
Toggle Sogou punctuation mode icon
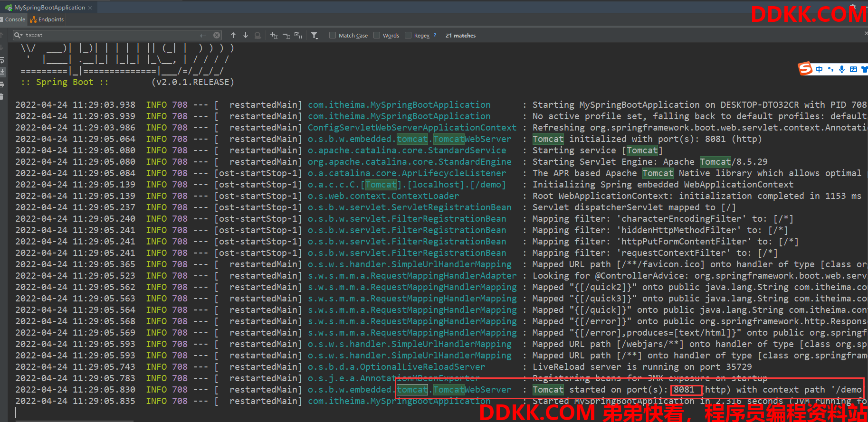click(830, 69)
